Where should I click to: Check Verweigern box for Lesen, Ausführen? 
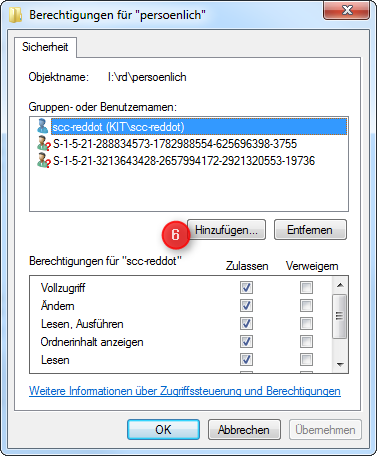pyautogui.click(x=306, y=323)
